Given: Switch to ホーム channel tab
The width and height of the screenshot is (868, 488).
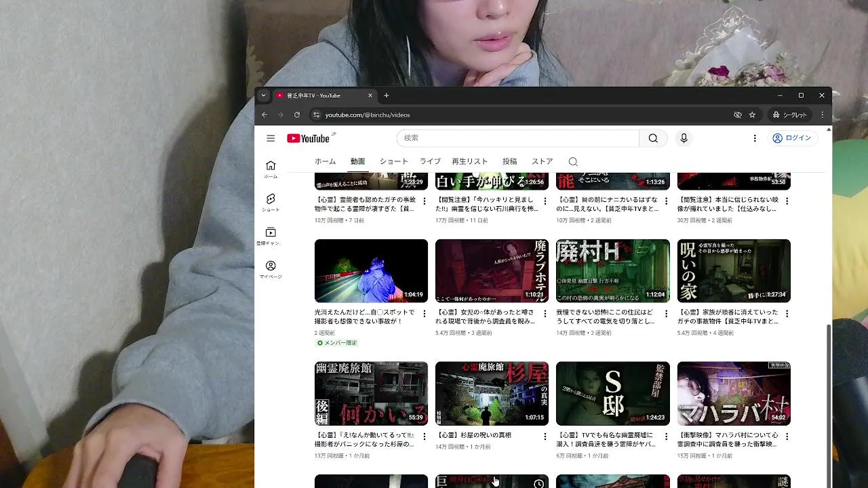Looking at the screenshot, I should click(x=325, y=161).
